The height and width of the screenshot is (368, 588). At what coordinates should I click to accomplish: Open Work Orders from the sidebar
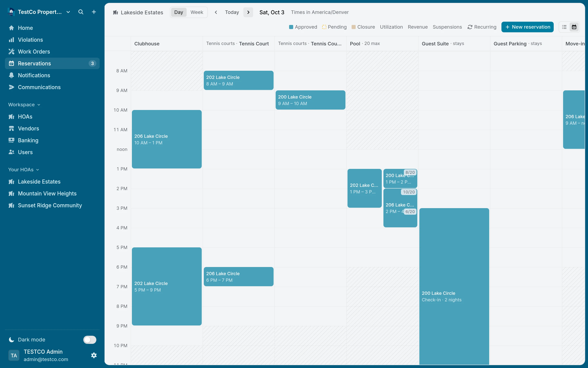(x=52, y=52)
